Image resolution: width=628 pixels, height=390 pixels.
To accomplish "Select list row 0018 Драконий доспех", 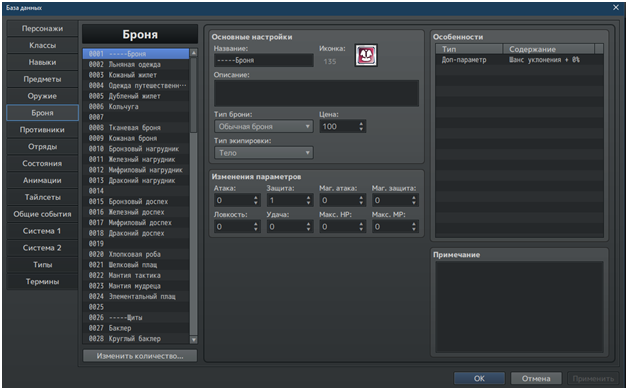I will [136, 233].
